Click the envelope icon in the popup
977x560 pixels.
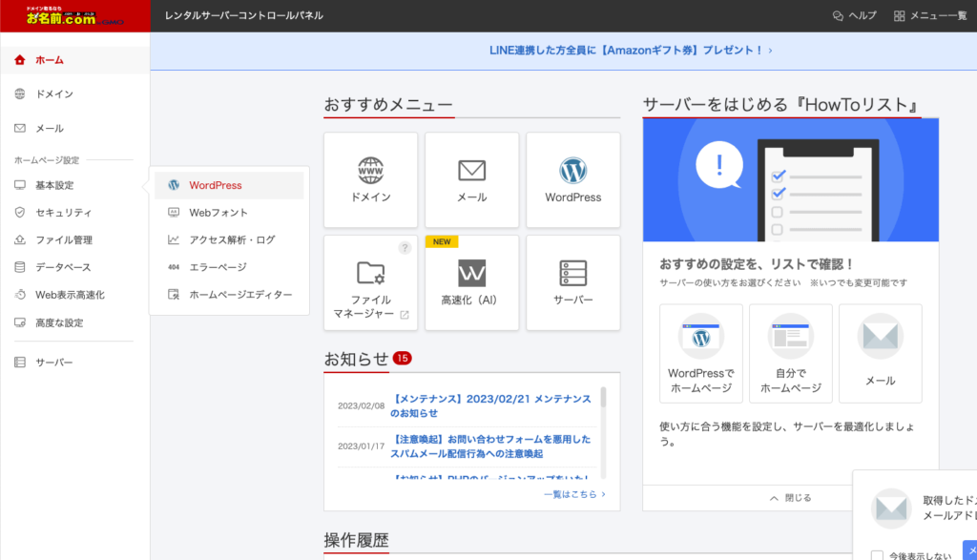[891, 508]
